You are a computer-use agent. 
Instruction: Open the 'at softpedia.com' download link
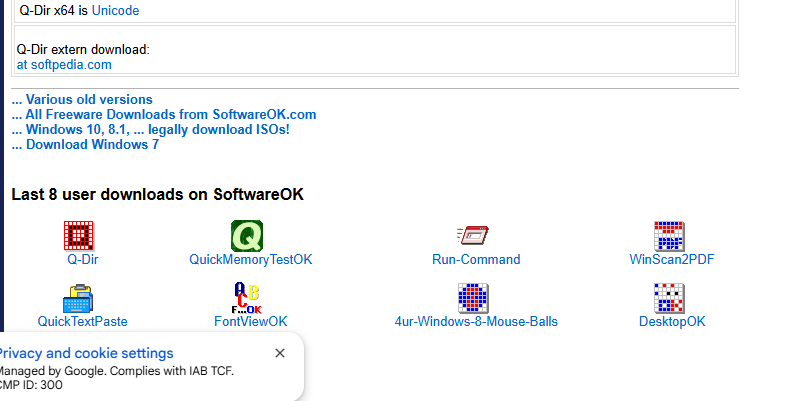tap(64, 65)
